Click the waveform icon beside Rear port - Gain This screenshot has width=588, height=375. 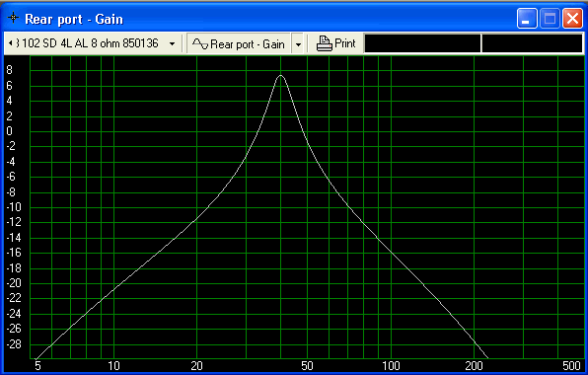pos(200,44)
